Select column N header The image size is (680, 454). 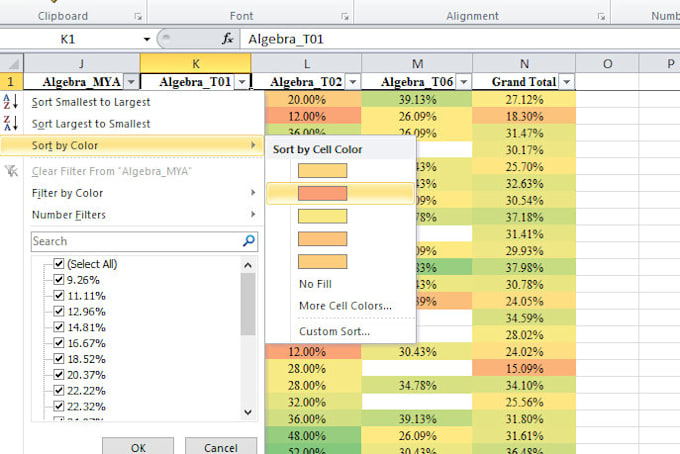[524, 64]
